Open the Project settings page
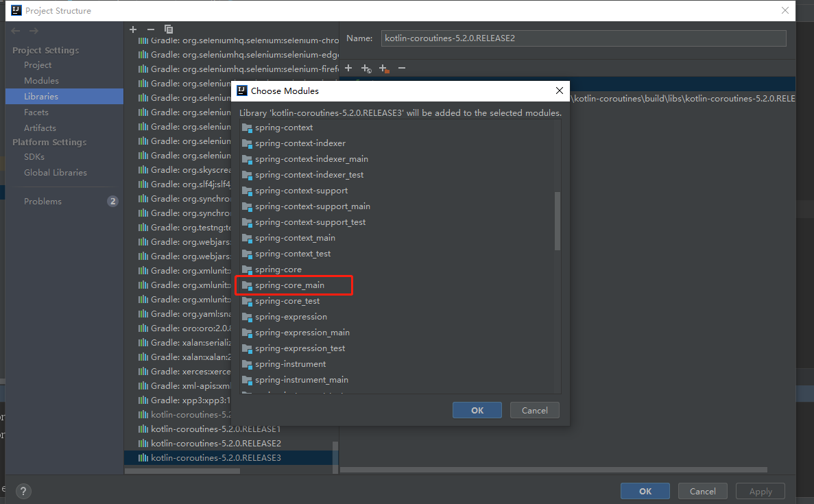 point(38,65)
